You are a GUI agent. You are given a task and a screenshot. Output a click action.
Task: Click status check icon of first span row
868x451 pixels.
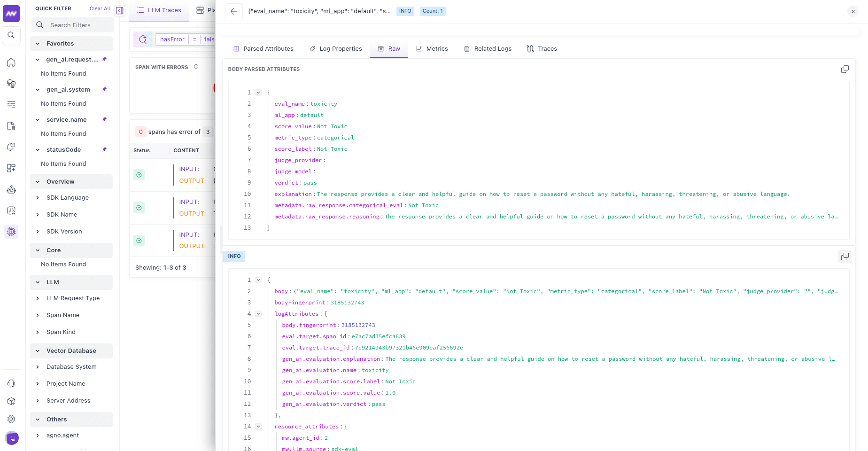[x=139, y=175]
